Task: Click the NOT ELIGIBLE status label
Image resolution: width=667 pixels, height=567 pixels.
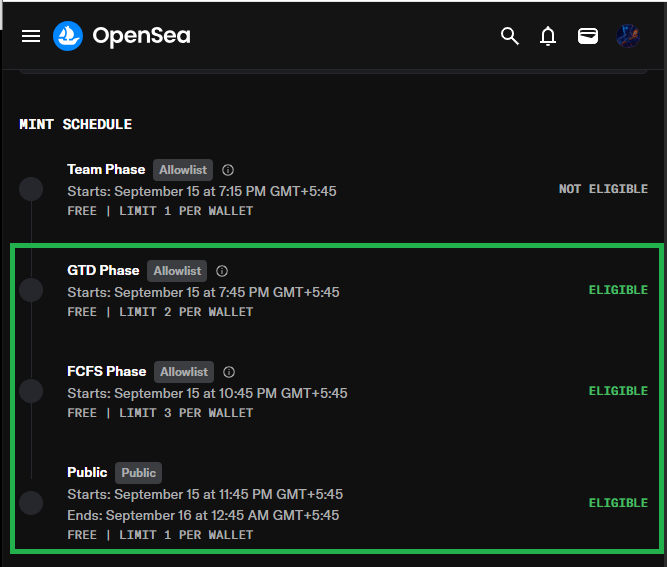Action: (603, 189)
